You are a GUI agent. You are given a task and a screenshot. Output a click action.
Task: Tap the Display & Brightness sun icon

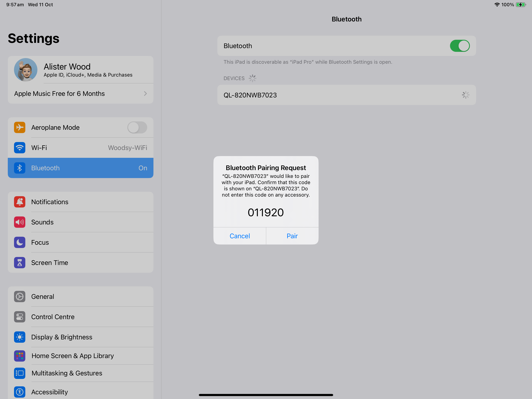20,337
